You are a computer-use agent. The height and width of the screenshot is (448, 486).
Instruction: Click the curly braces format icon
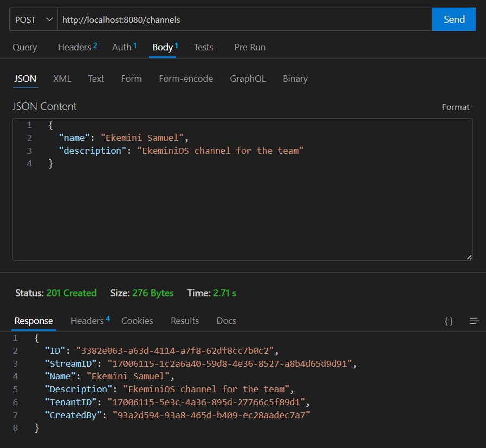(449, 321)
